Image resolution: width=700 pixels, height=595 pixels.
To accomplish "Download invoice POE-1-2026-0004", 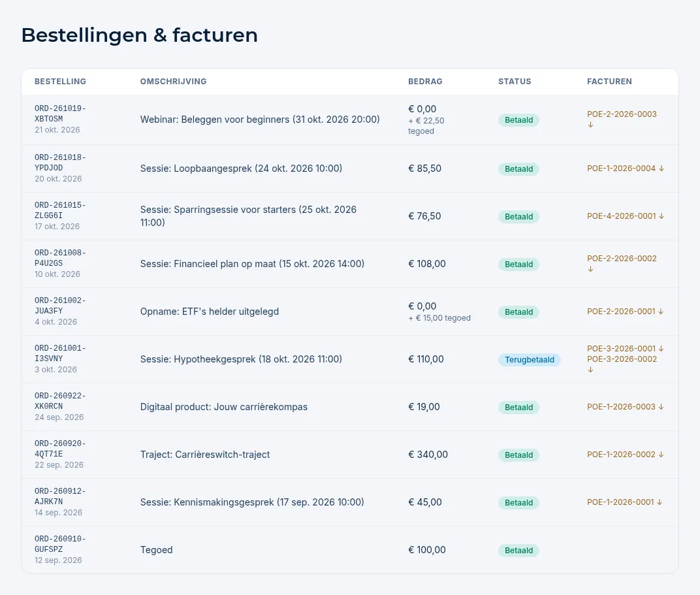I will 626,169.
